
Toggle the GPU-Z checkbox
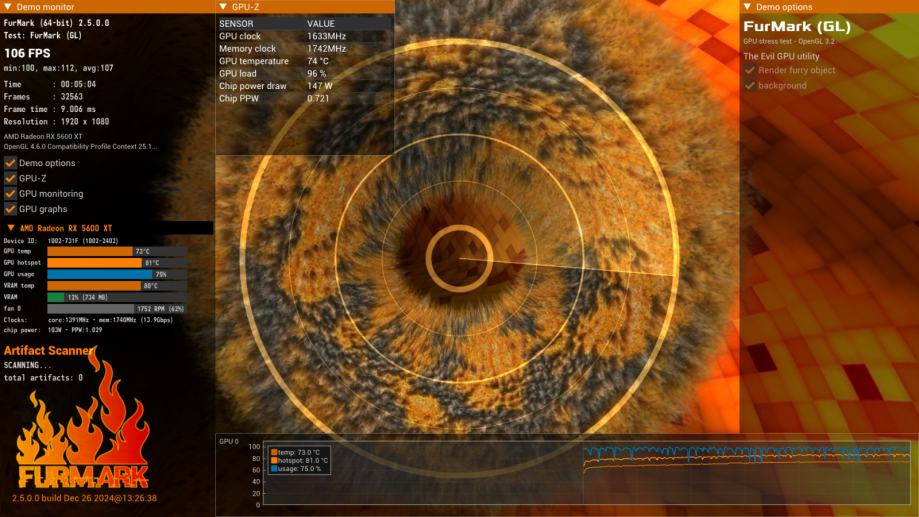click(x=10, y=178)
